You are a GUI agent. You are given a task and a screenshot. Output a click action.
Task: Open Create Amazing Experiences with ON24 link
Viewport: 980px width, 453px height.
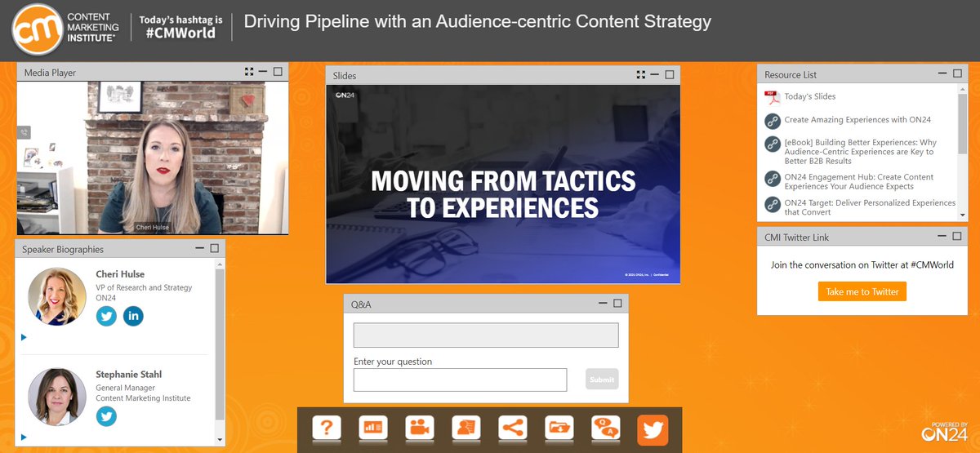(857, 120)
